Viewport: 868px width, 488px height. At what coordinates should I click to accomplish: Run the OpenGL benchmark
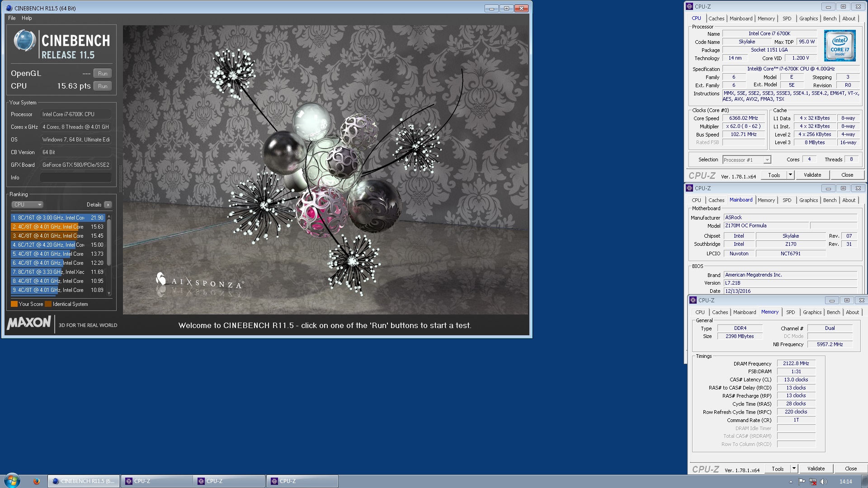click(103, 74)
